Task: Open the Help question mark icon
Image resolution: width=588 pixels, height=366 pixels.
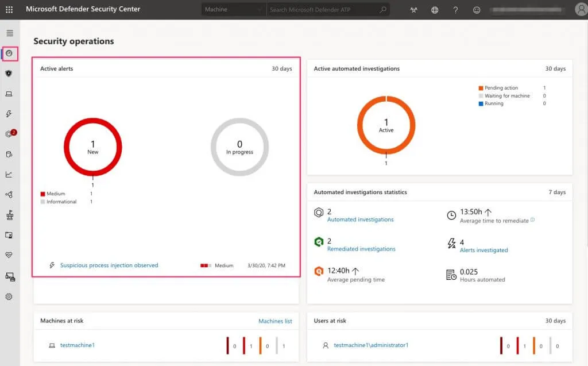Action: tap(455, 10)
